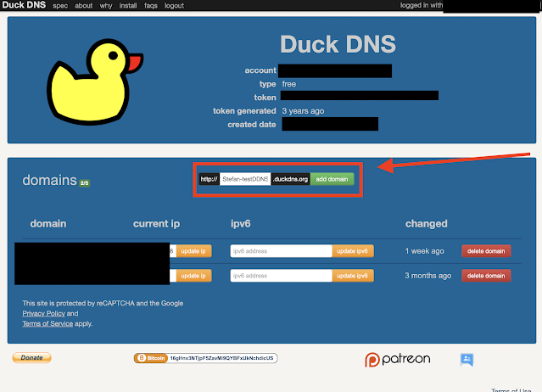
Task: Click update ip for the 3 months ago domain
Action: [193, 276]
